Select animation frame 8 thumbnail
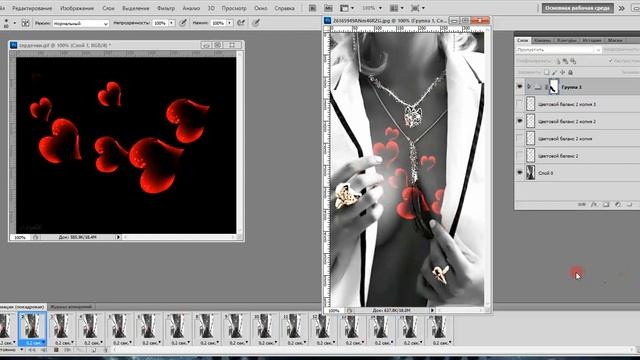This screenshot has width=640, height=360. pos(206,327)
